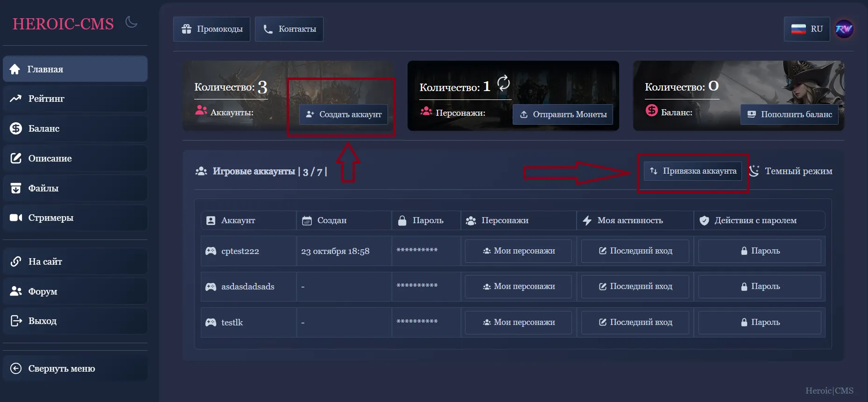Collapse sidebar with Свернуть меню

[61, 368]
